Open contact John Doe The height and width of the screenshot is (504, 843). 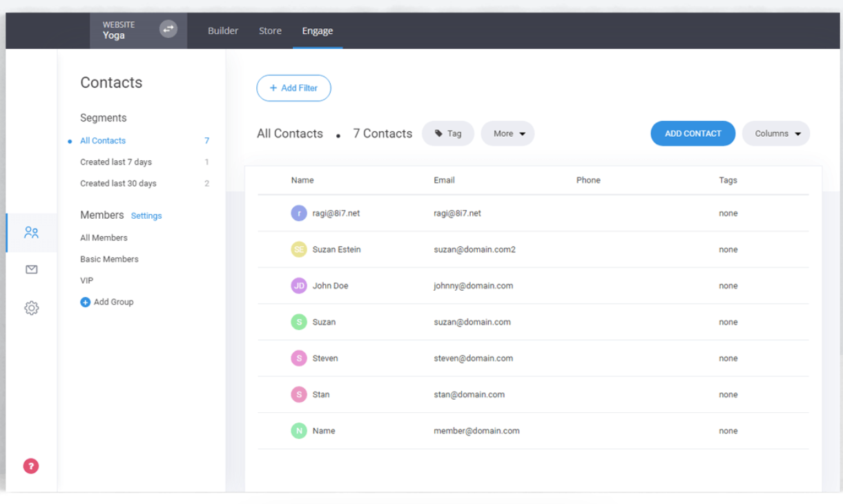coord(330,286)
